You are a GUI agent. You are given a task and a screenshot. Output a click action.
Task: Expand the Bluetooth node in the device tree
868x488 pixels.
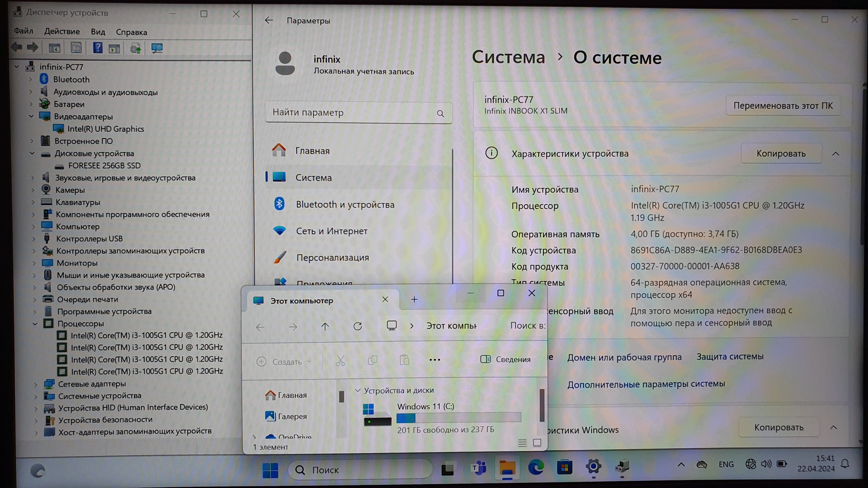(31, 79)
